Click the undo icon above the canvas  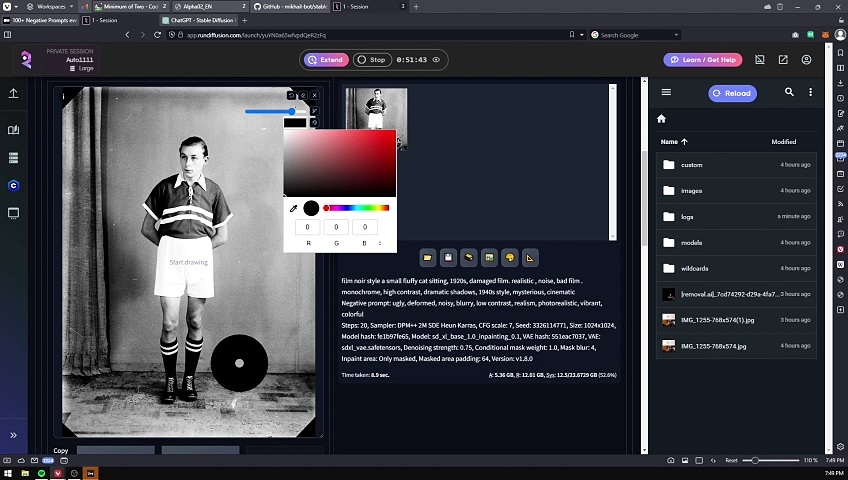[x=291, y=96]
